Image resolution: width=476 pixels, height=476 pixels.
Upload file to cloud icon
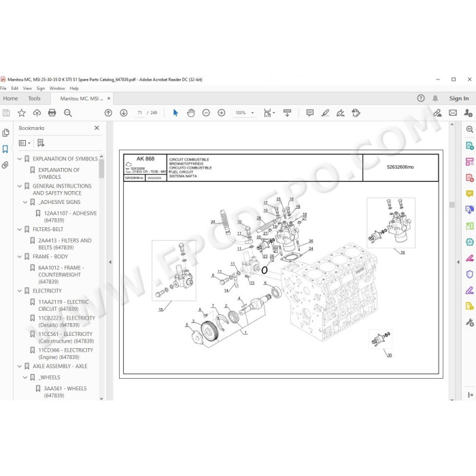pyautogui.click(x=37, y=113)
